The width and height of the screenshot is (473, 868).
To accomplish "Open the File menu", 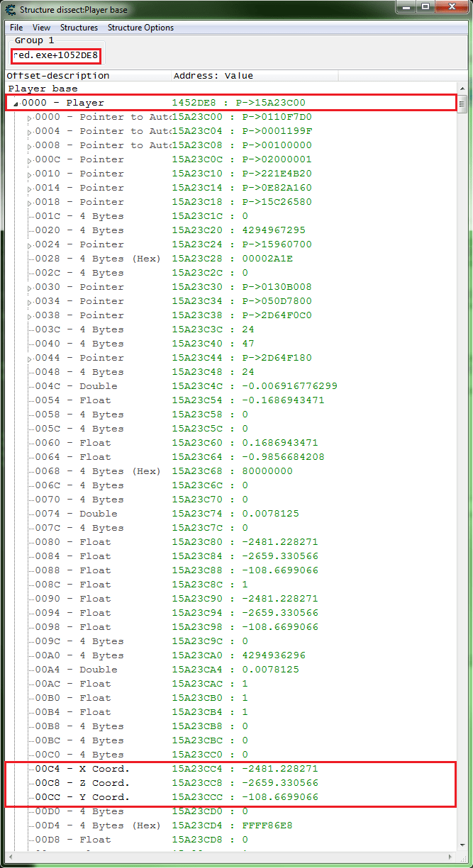I will pos(16,28).
